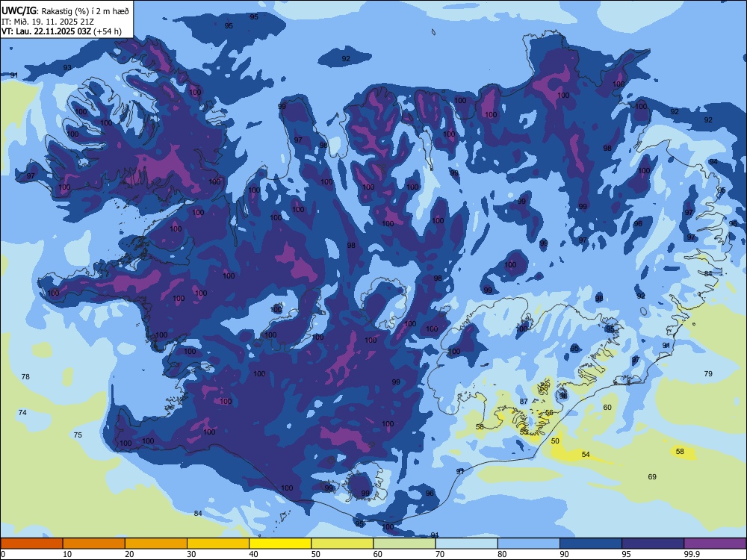Click the humidity value '75' over the ocean
This screenshot has width=747, height=560.
[78, 435]
